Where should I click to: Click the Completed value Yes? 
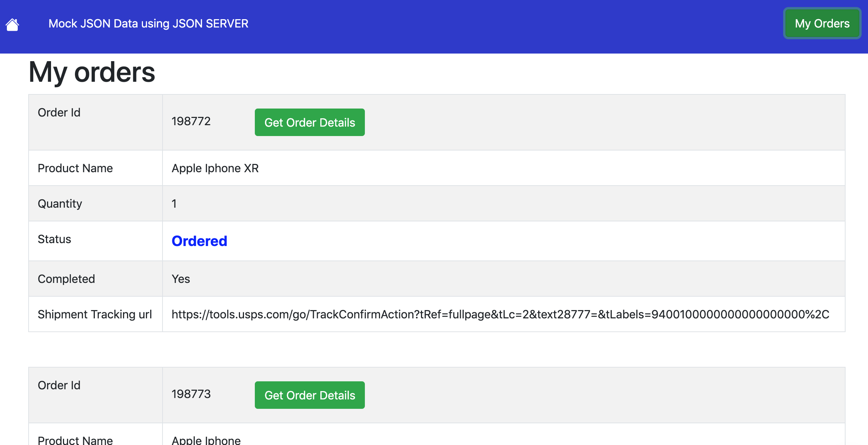[181, 279]
